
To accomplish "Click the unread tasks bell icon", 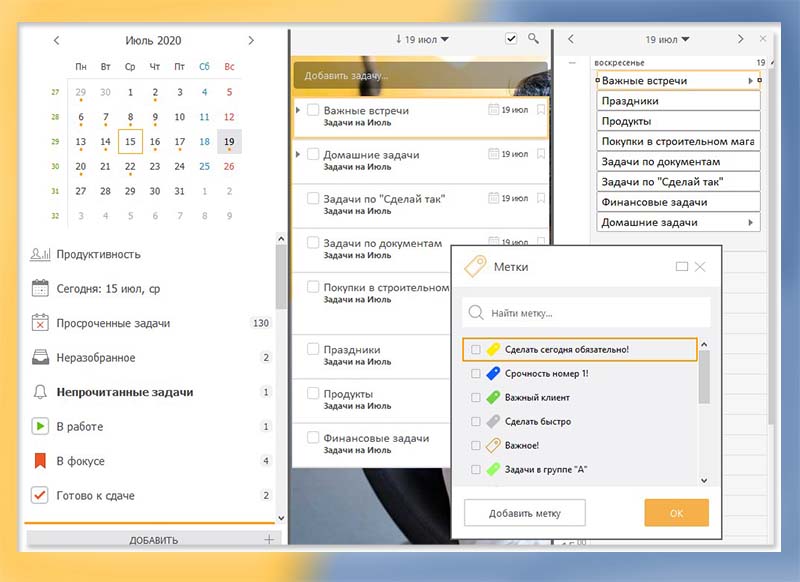I will pyautogui.click(x=40, y=392).
